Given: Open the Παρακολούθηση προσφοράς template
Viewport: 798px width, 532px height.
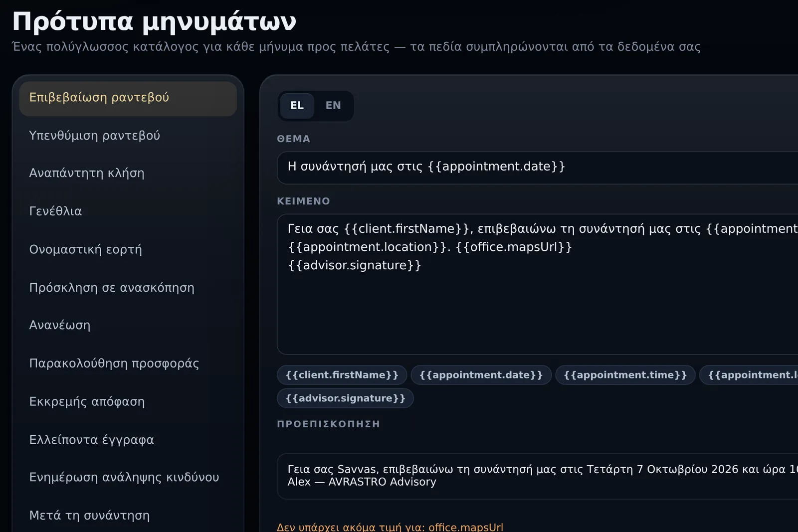Looking at the screenshot, I should tap(128, 363).
